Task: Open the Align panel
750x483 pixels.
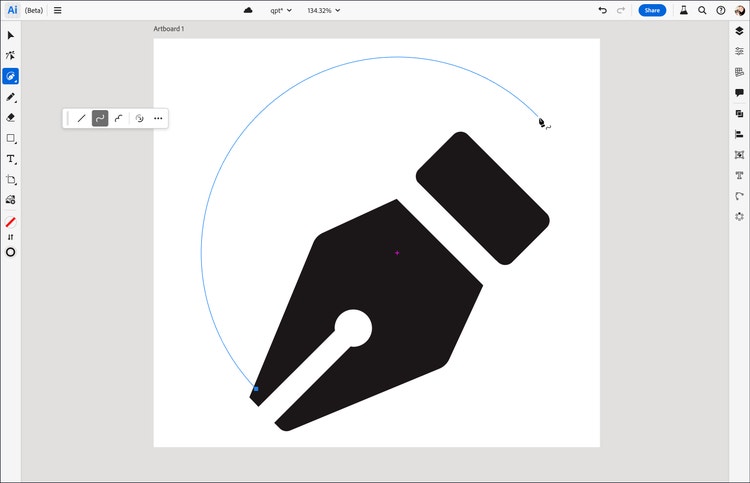Action: 739,134
